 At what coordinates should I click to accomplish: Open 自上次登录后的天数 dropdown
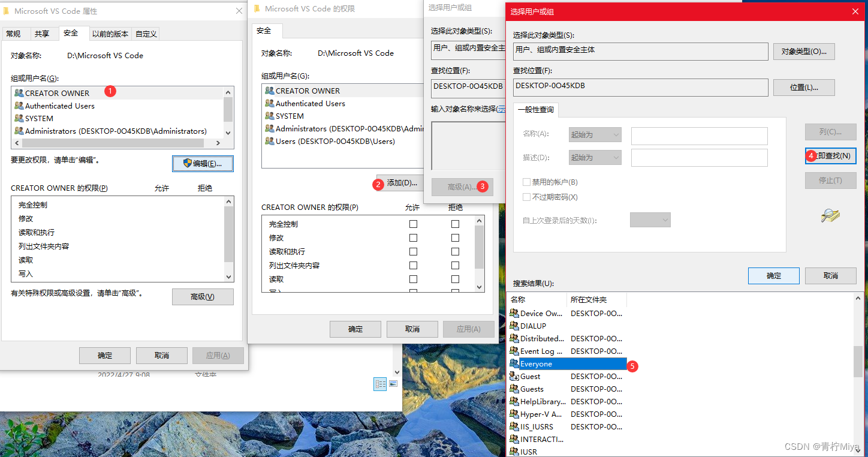[x=650, y=220]
